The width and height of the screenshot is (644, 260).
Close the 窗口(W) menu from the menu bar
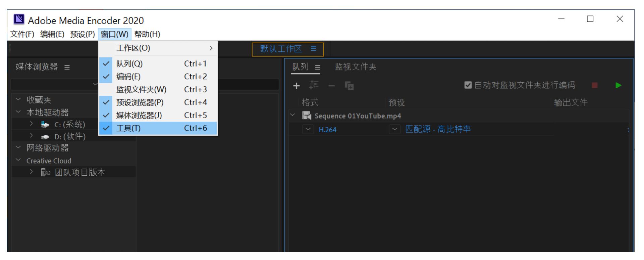coord(114,34)
